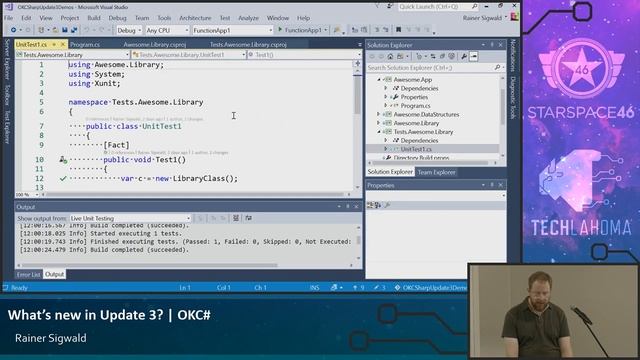Click the split editor handle above scrollbar
640x360 pixels.
tap(358, 64)
